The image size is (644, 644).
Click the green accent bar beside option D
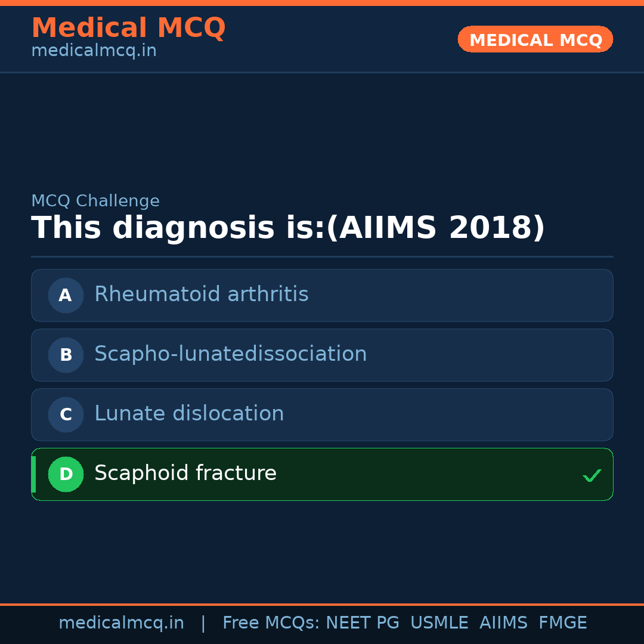click(x=33, y=474)
